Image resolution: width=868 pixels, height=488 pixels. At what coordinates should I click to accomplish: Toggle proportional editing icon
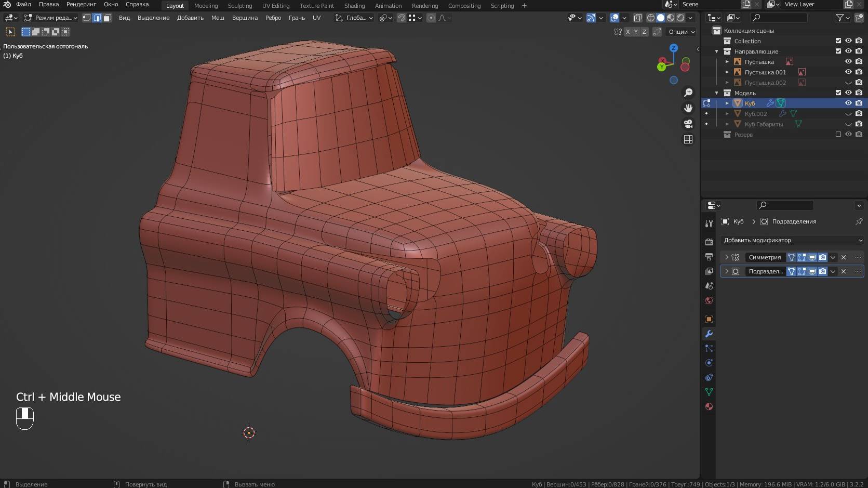431,18
